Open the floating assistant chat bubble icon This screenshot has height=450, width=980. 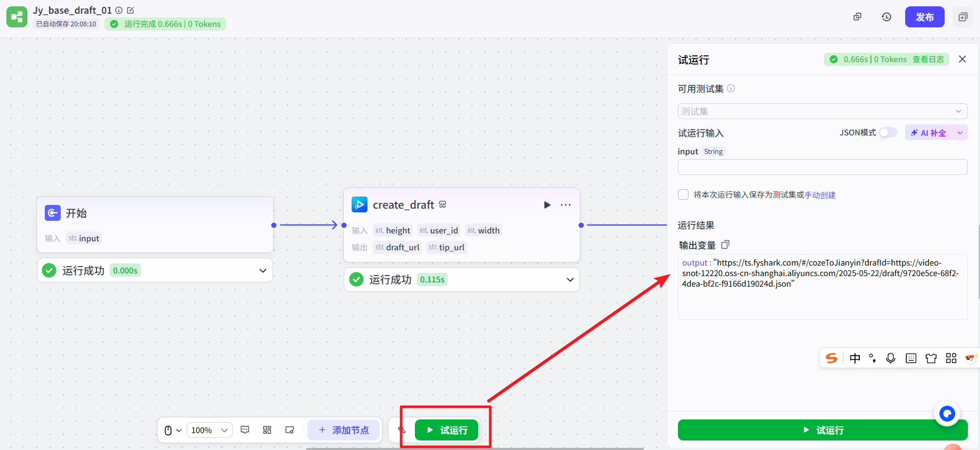click(x=947, y=414)
